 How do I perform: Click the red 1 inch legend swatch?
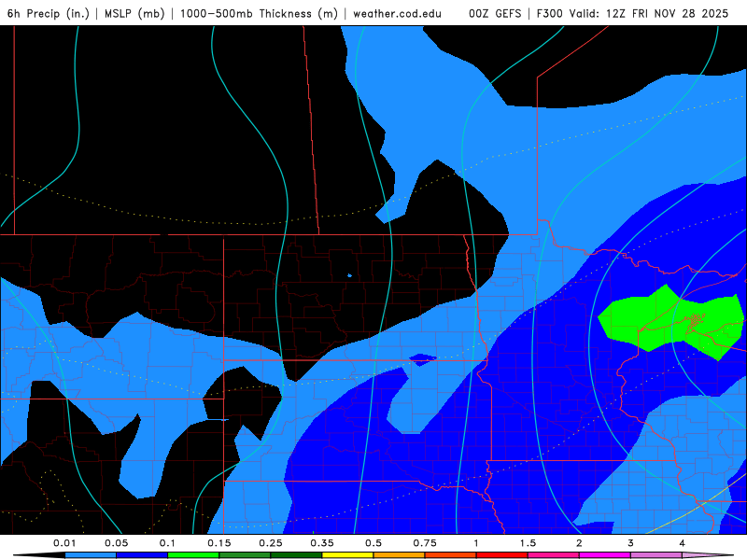click(502, 555)
